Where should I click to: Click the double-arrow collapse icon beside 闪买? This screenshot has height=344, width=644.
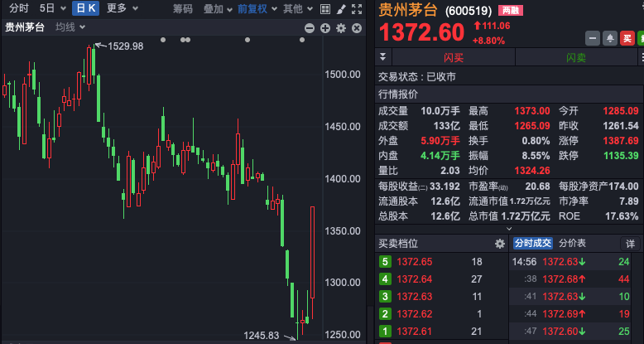tap(382, 57)
